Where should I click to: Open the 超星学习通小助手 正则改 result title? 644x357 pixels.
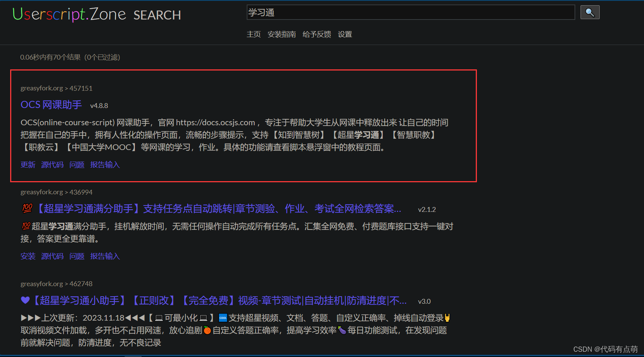tap(214, 300)
